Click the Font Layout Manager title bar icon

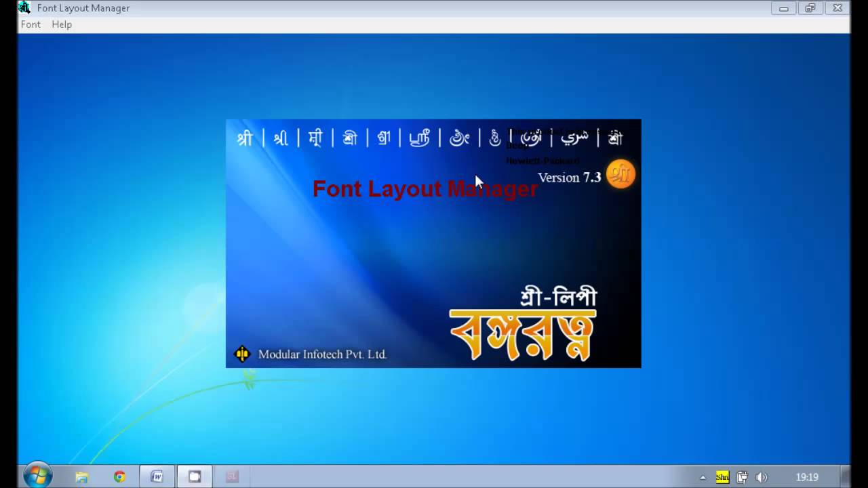(x=24, y=8)
